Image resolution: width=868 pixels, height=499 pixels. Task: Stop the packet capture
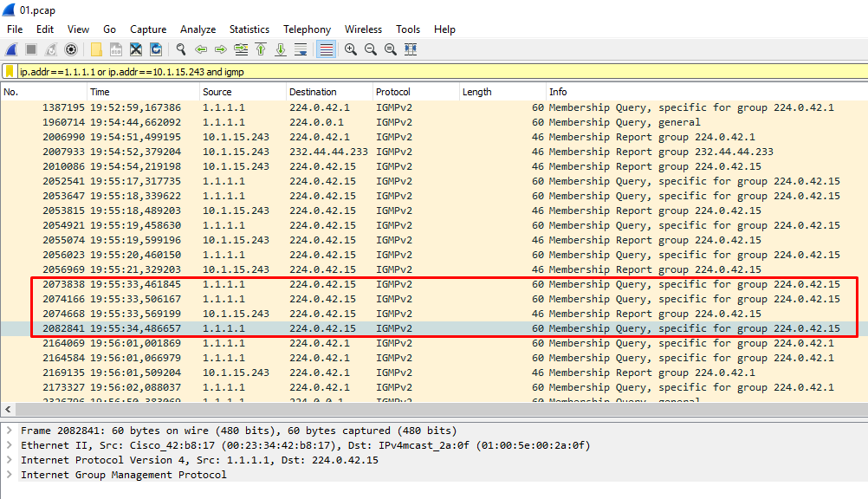31,49
